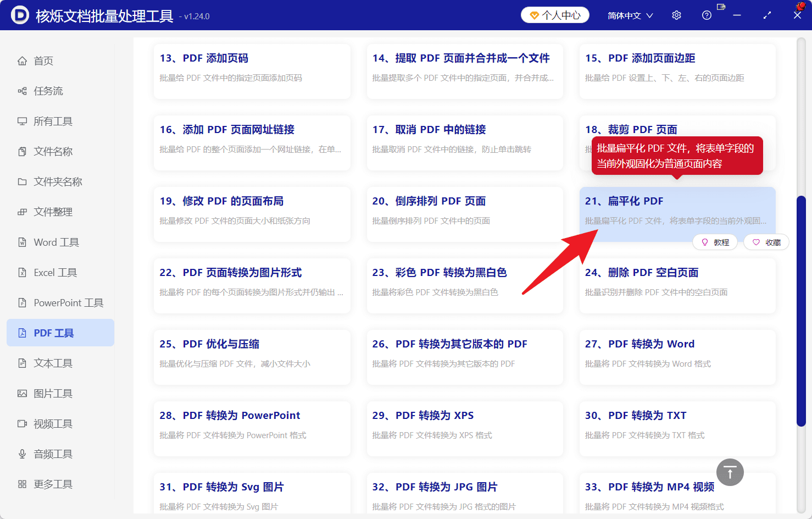This screenshot has height=519, width=812.
Task: Click the scroll-to-top round arrow button
Action: point(730,472)
